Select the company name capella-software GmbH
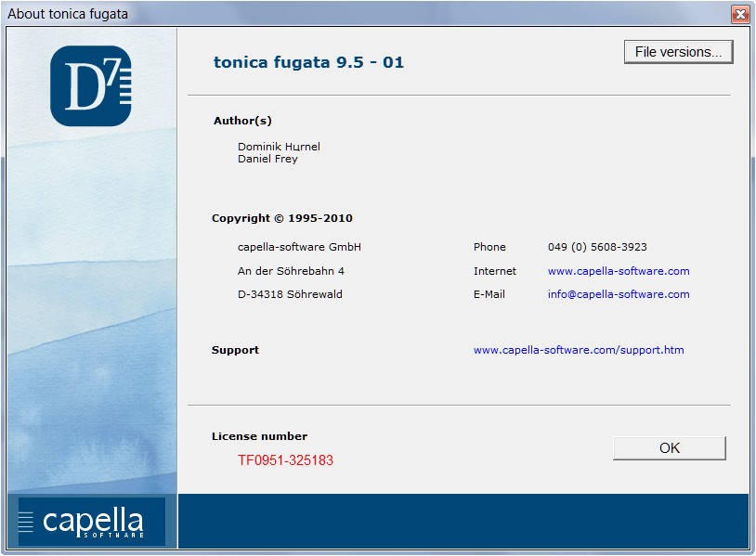Screen dimensions: 756x556 coord(299,247)
